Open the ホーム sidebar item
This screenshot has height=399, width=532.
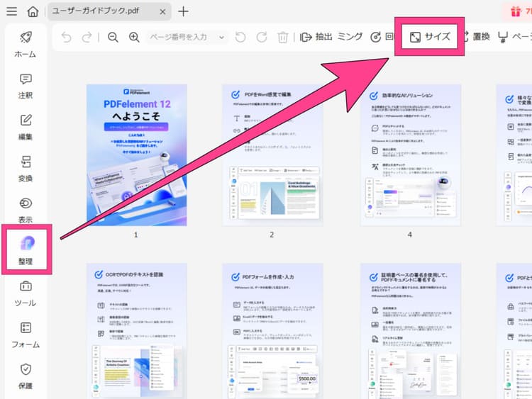(26, 45)
